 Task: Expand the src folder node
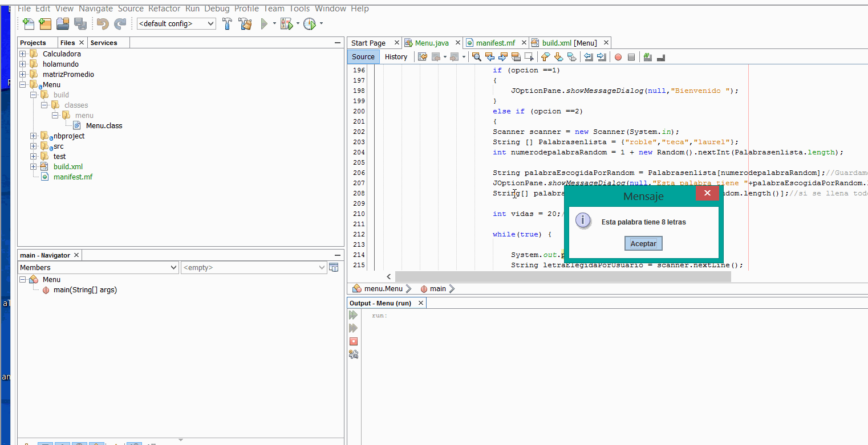click(x=34, y=146)
